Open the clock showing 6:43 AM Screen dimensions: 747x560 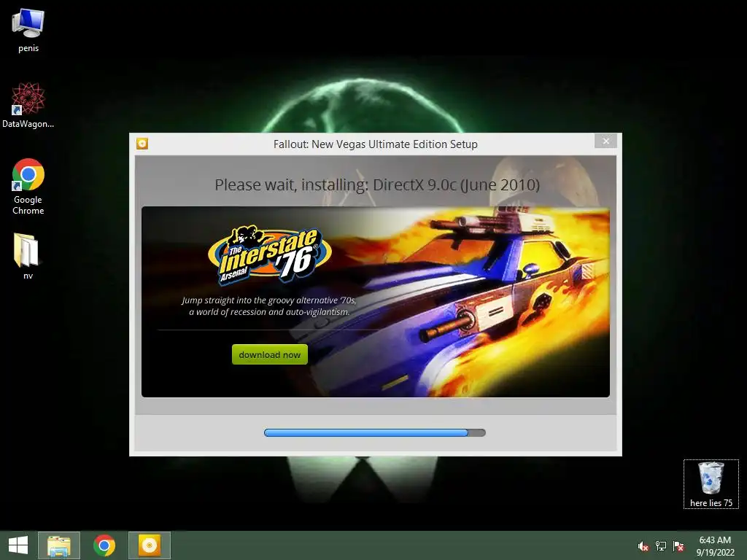click(715, 546)
